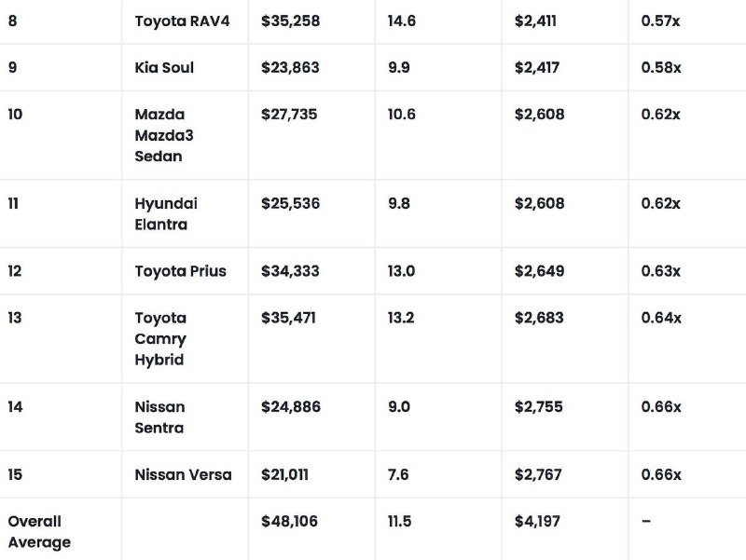The height and width of the screenshot is (560, 746).
Task: Select the Kia Soul row name
Action: tap(164, 68)
